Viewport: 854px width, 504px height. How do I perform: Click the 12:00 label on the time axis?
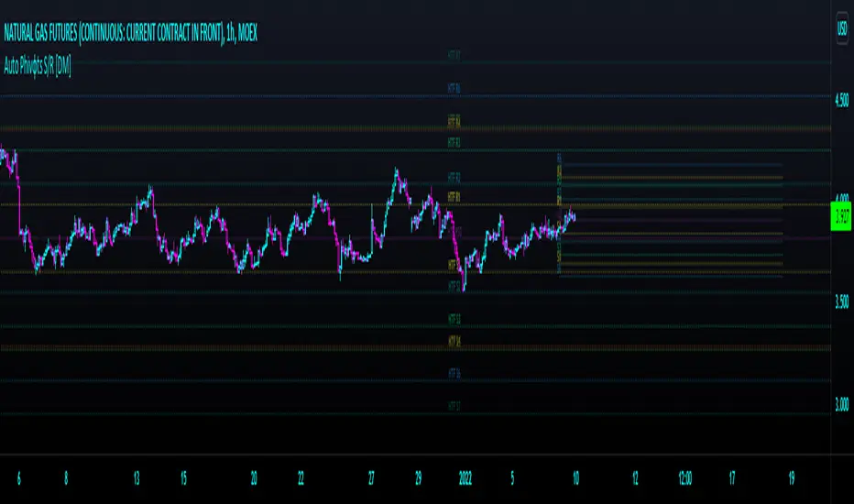[685, 478]
